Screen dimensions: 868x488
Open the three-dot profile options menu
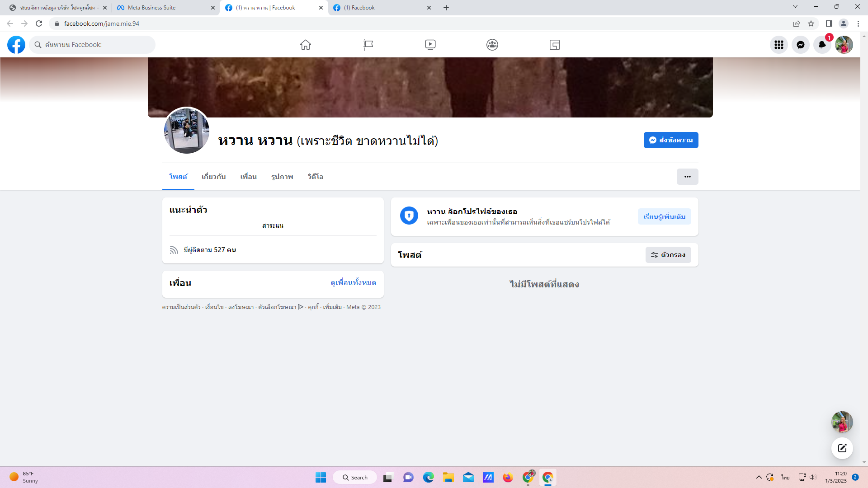(x=687, y=177)
